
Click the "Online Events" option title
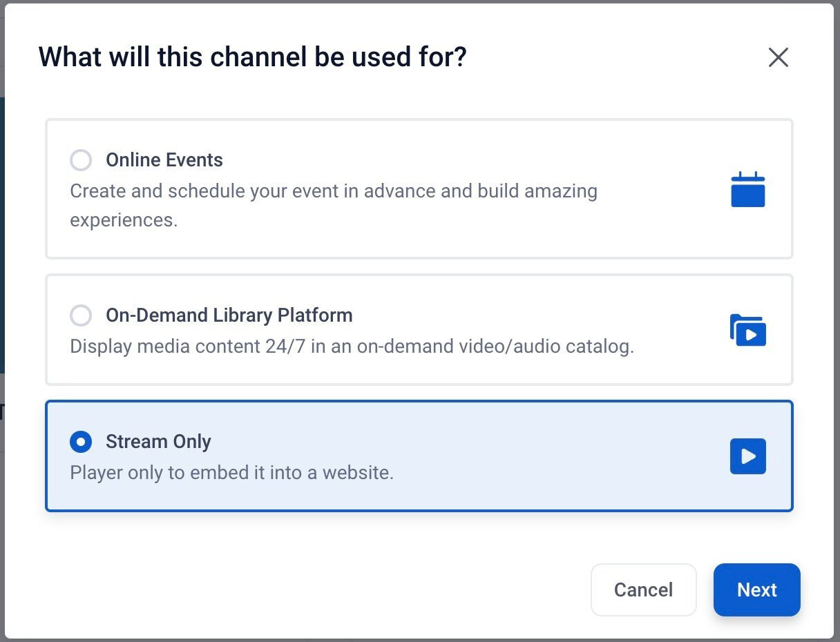[x=164, y=160]
